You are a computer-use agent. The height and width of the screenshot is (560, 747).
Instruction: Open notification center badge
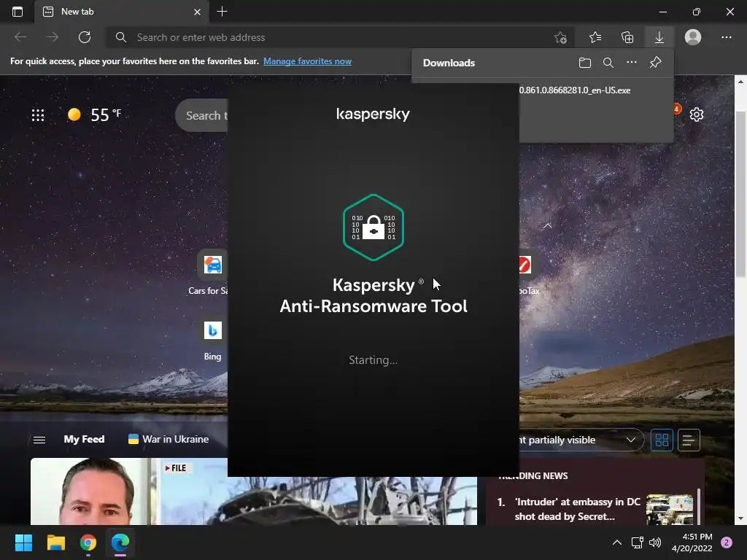point(727,542)
